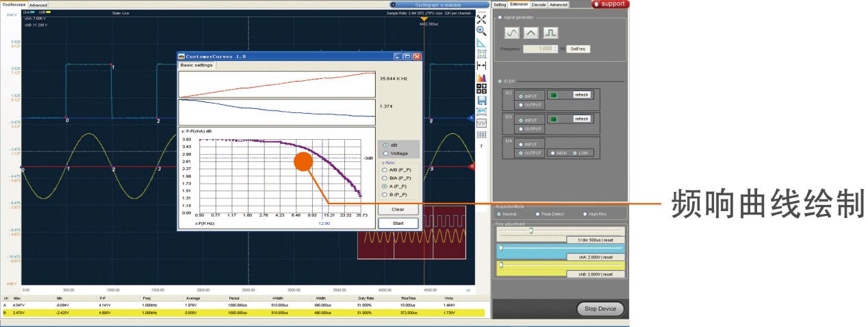Image resolution: width=868 pixels, height=327 pixels.
Task: Click the magnifier zoom tool icon
Action: (481, 31)
